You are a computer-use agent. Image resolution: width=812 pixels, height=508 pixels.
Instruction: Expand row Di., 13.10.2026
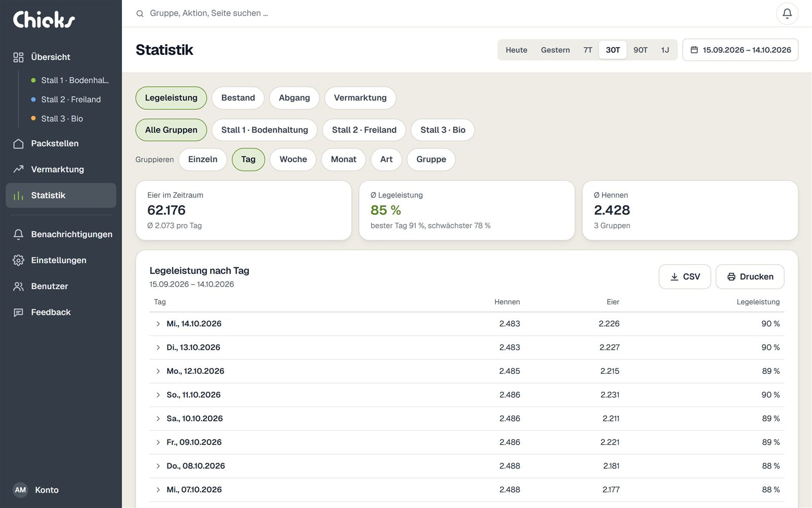158,347
